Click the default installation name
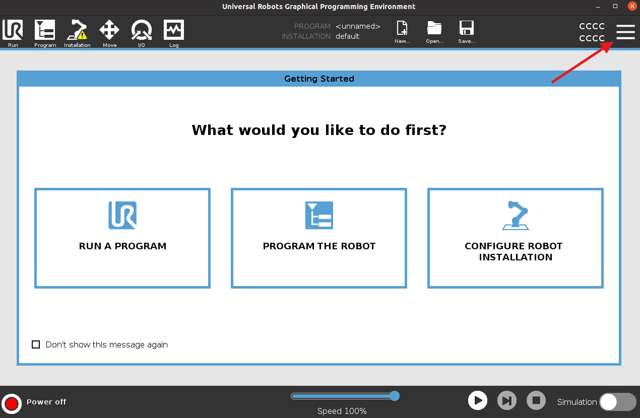The height and width of the screenshot is (418, 640). coord(347,36)
